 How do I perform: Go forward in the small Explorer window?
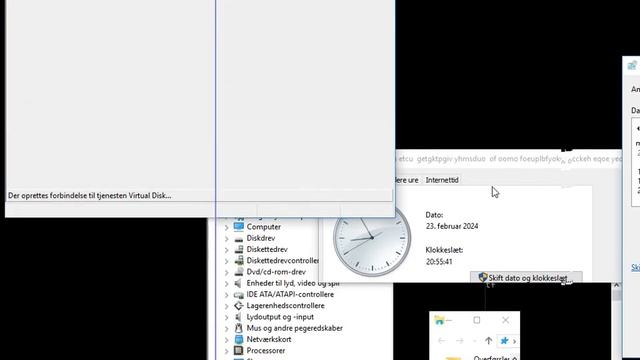tap(460, 340)
